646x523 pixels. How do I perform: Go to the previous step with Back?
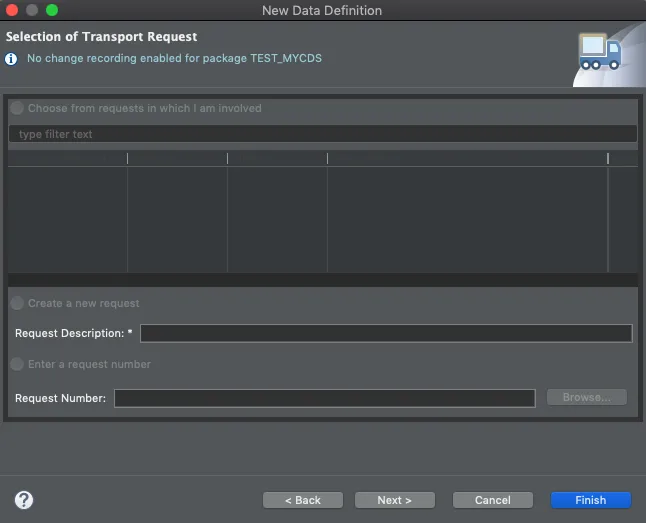pyautogui.click(x=302, y=500)
